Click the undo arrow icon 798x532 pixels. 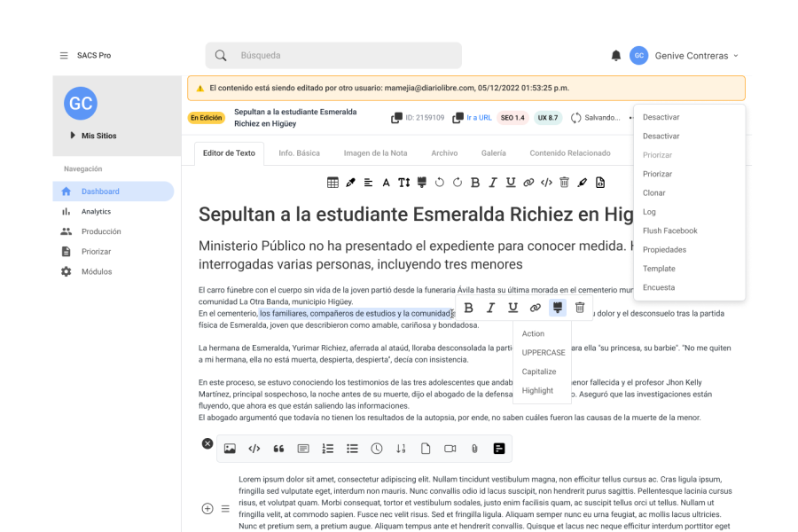click(440, 183)
